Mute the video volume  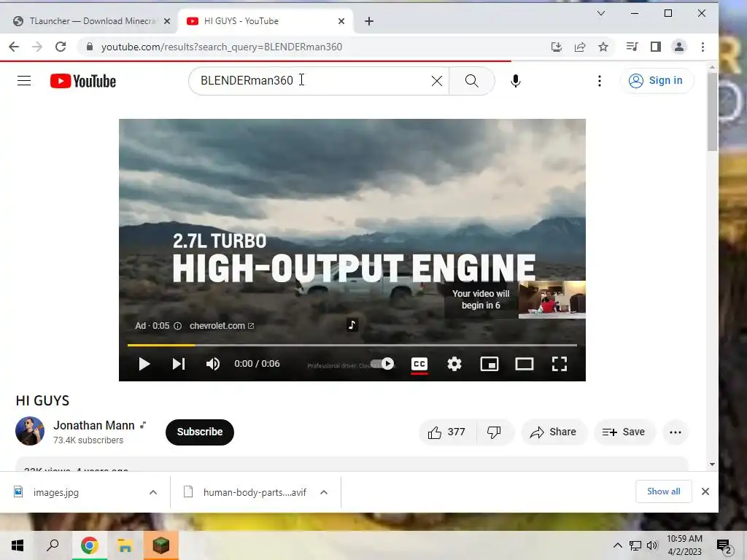tap(213, 365)
